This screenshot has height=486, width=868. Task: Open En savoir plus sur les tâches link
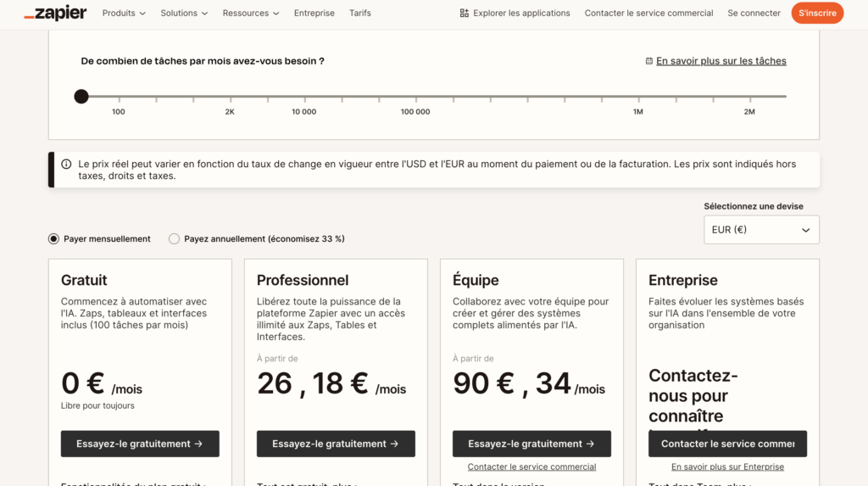pos(721,61)
